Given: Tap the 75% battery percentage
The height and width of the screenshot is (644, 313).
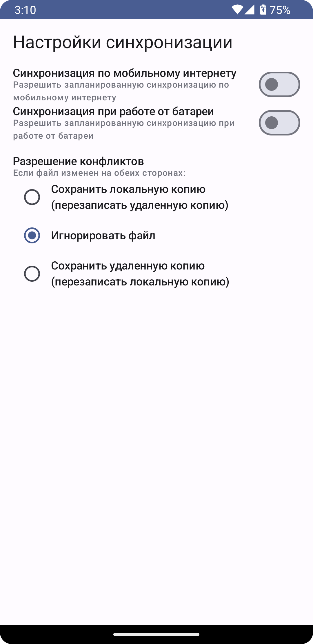Looking at the screenshot, I should coord(280,10).
